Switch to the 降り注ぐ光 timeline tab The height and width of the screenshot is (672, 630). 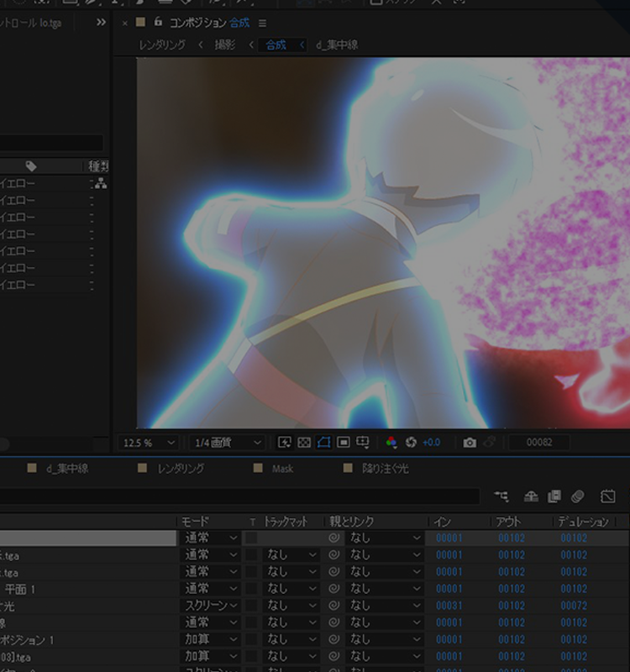coord(386,469)
